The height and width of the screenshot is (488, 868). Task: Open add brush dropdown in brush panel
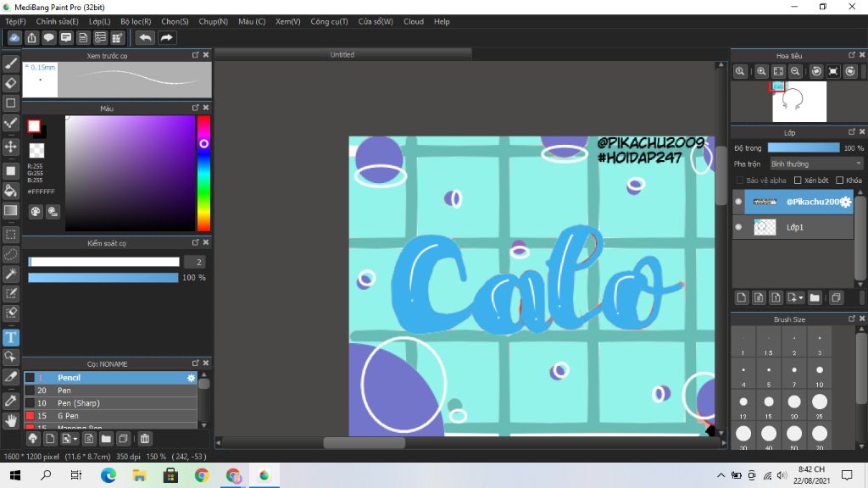(x=75, y=440)
